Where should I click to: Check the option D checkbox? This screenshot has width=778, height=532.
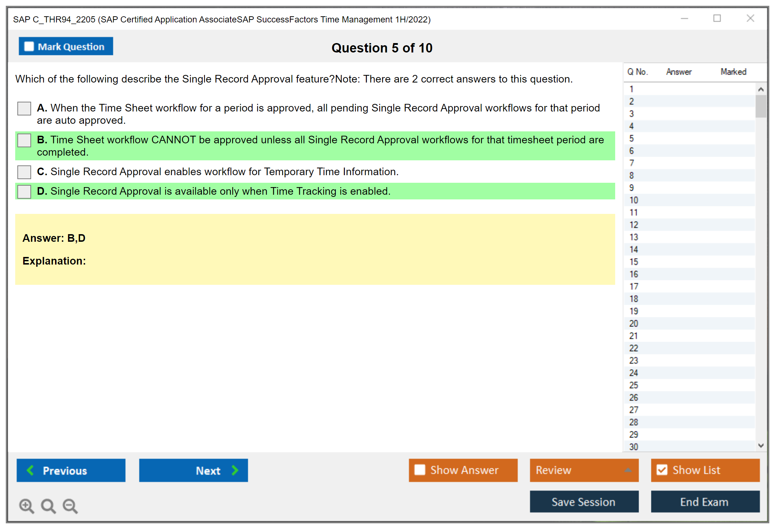point(24,191)
